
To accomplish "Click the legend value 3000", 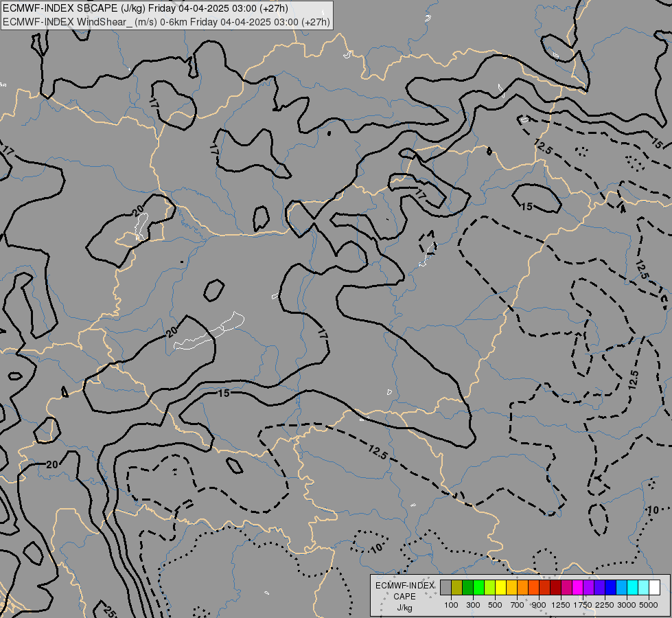I will tap(627, 605).
